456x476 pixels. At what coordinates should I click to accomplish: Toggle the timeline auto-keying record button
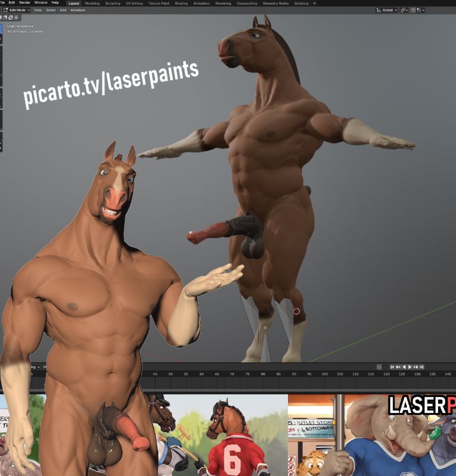(379, 367)
